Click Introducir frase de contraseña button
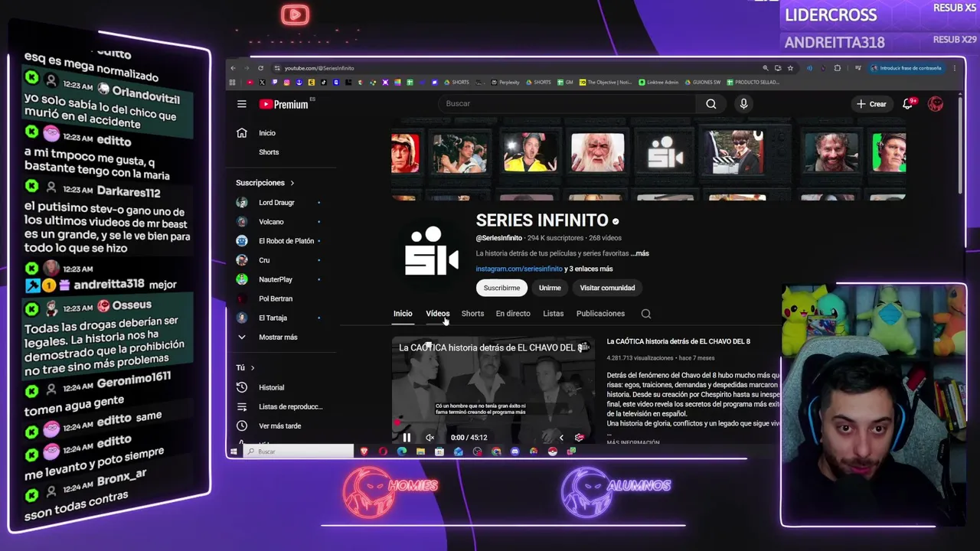980x551 pixels. point(906,68)
